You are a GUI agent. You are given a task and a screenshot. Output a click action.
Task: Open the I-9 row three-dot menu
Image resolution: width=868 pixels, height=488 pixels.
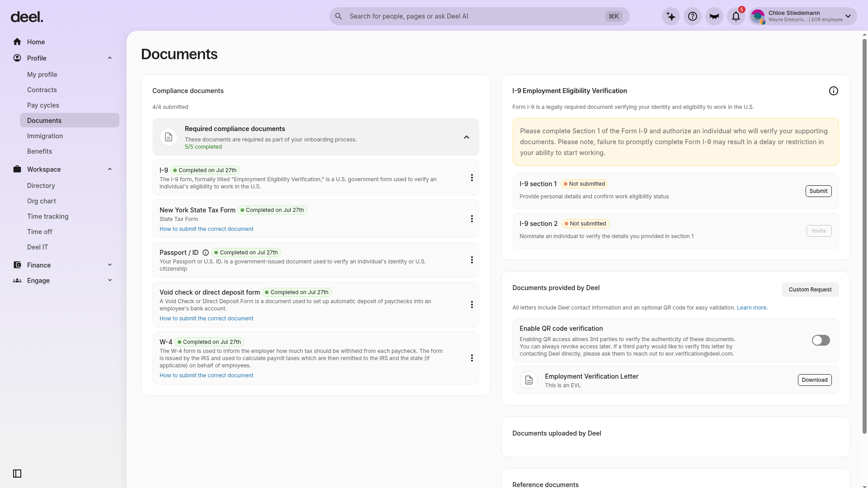(x=472, y=178)
